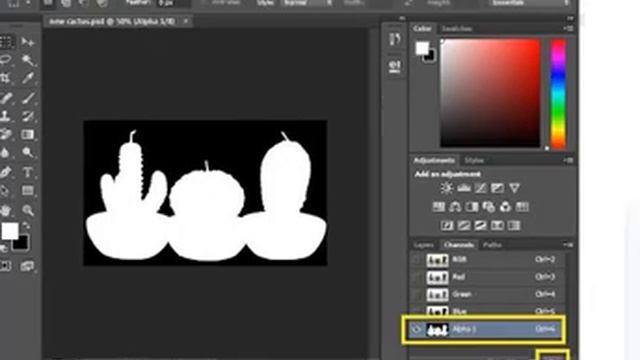Screen dimensions: 640x360
Task: Add a Vibrance adjustment
Action: tap(514, 188)
